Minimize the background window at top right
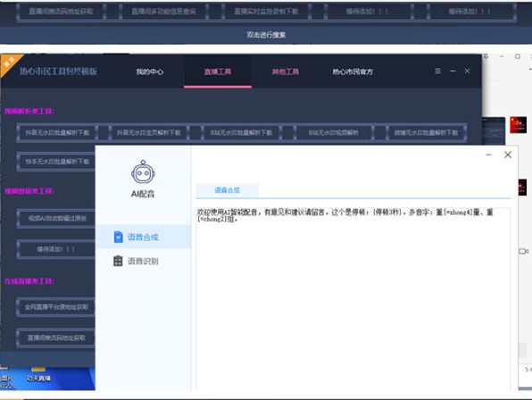 [502, 56]
